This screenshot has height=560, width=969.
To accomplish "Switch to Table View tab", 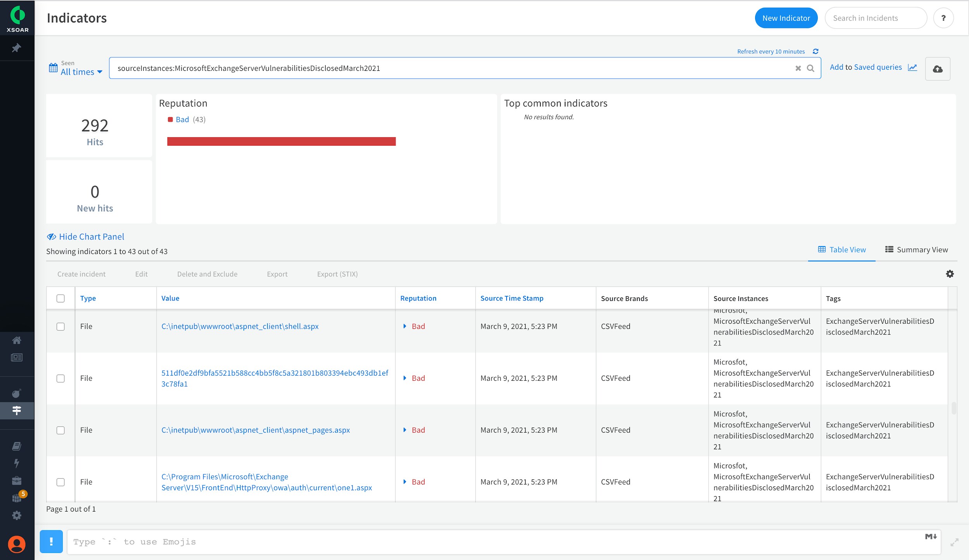I will coord(842,250).
